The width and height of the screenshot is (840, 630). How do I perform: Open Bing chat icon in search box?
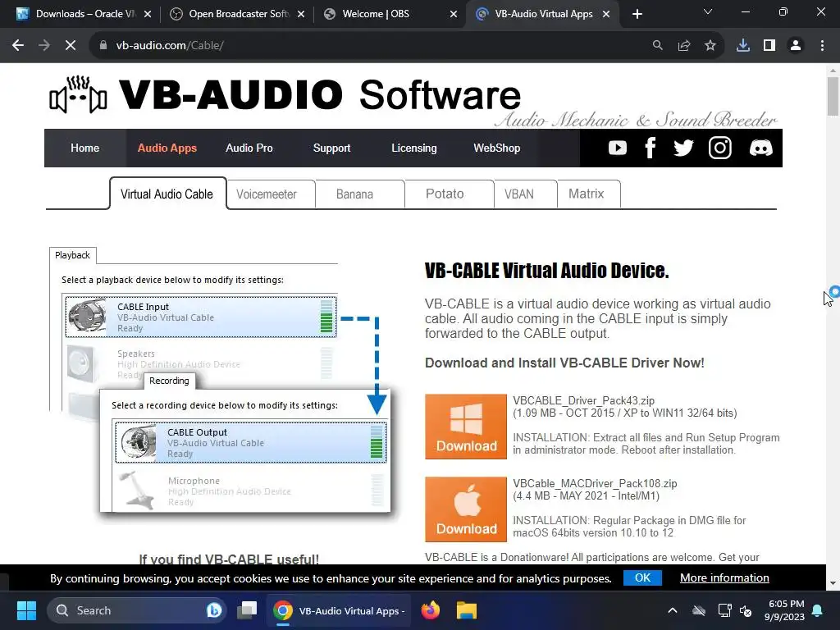point(214,610)
